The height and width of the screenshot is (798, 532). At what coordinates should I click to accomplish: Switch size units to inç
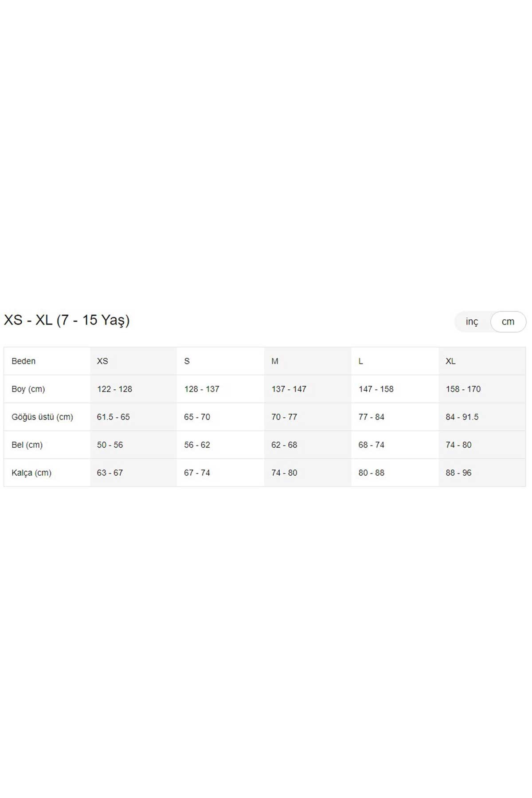472,322
